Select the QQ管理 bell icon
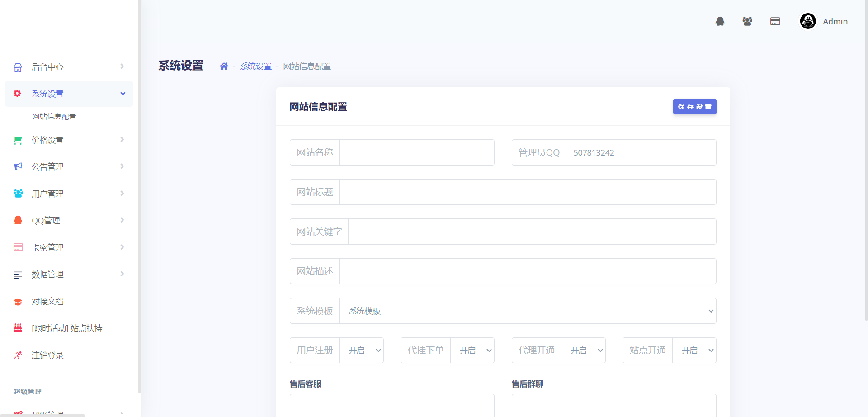Viewport: 868px width, 417px height. point(18,220)
